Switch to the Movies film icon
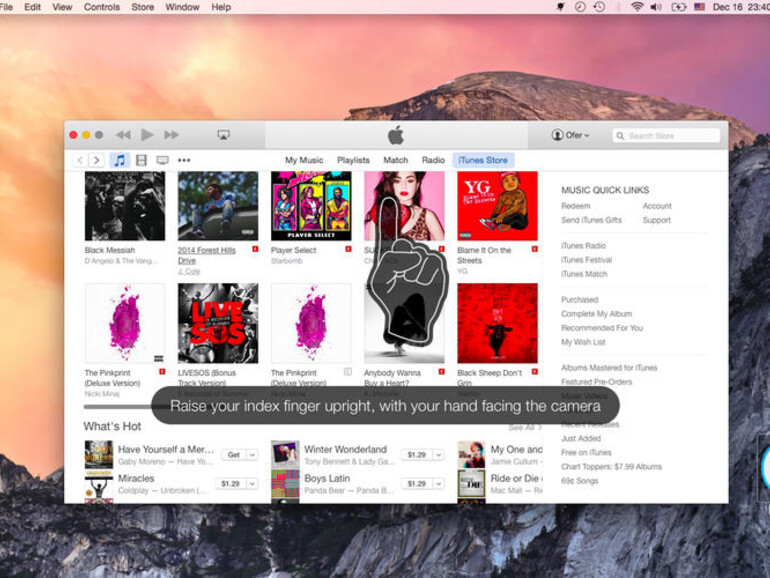 pyautogui.click(x=141, y=160)
